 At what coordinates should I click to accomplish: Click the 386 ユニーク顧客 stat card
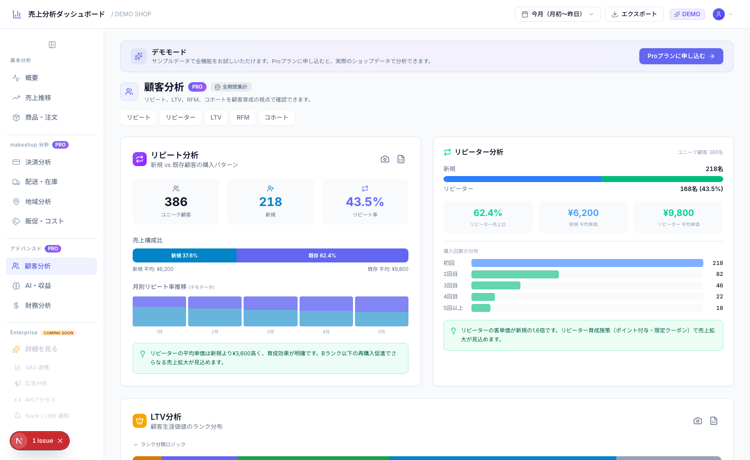(176, 202)
